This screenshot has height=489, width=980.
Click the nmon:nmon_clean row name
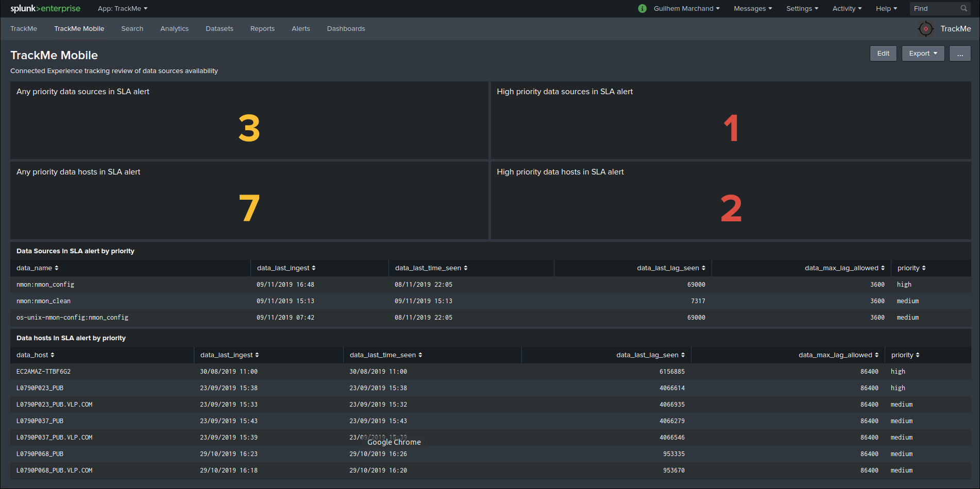tap(44, 301)
